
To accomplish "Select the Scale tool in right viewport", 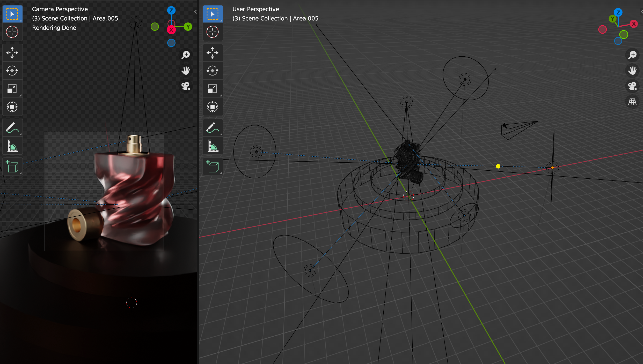I will [213, 89].
